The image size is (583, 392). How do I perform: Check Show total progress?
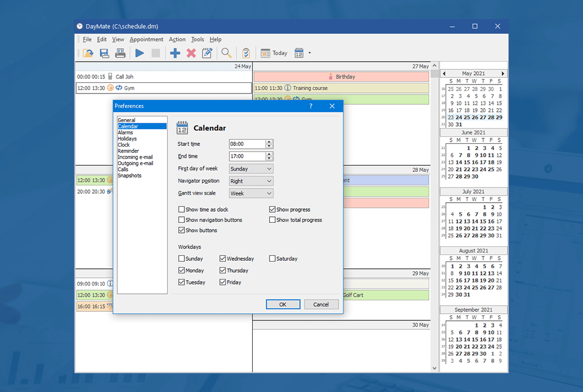[x=272, y=220]
